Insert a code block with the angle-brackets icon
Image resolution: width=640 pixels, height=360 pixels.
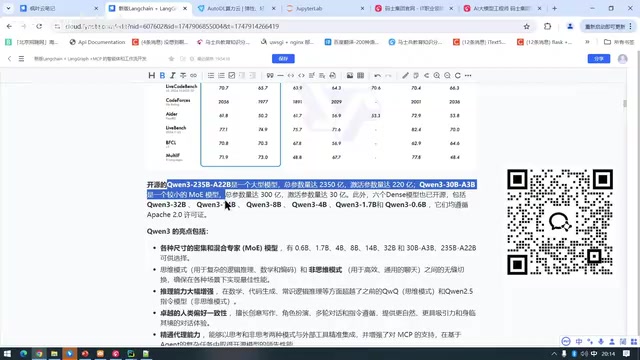point(301,76)
